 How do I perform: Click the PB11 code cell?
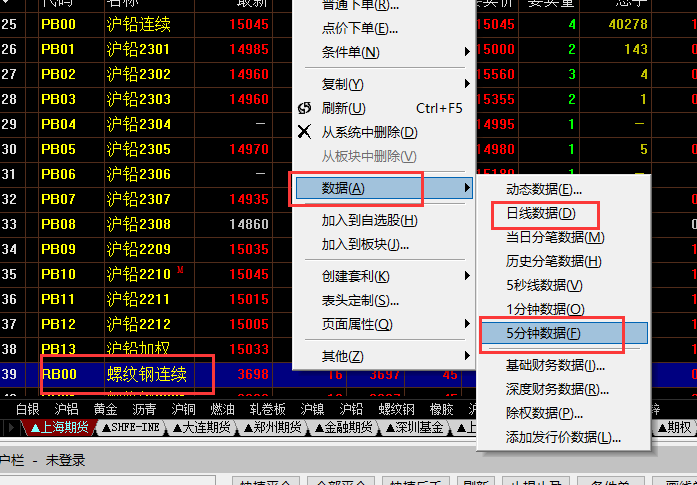point(58,299)
